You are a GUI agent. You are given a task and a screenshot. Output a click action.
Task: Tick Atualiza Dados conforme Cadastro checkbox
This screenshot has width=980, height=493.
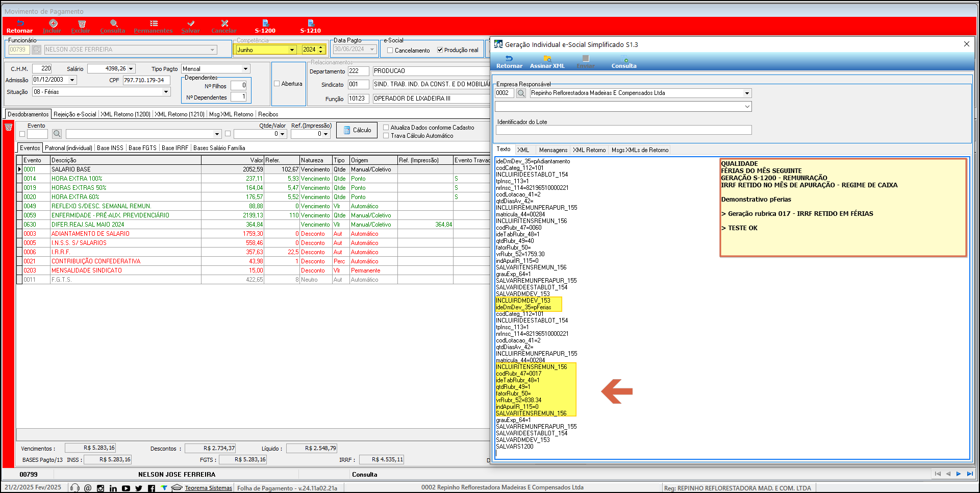click(x=386, y=128)
